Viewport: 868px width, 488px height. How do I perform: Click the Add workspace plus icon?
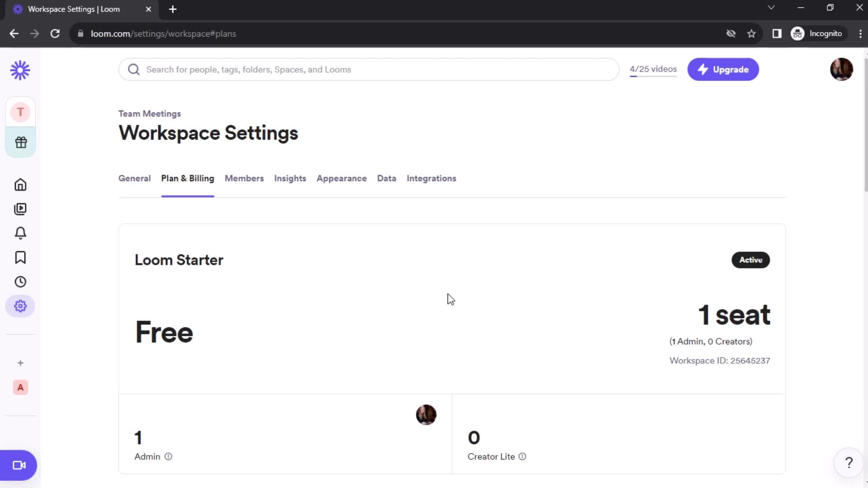pyautogui.click(x=20, y=362)
